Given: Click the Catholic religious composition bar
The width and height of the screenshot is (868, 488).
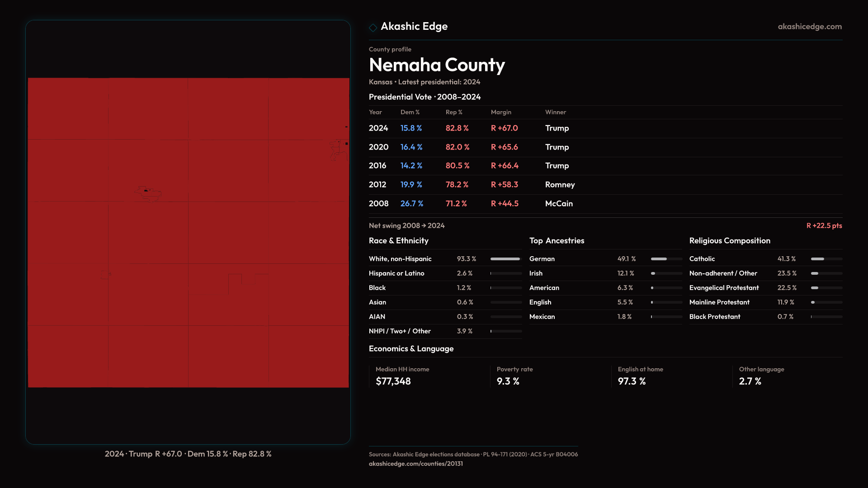Looking at the screenshot, I should click(826, 259).
